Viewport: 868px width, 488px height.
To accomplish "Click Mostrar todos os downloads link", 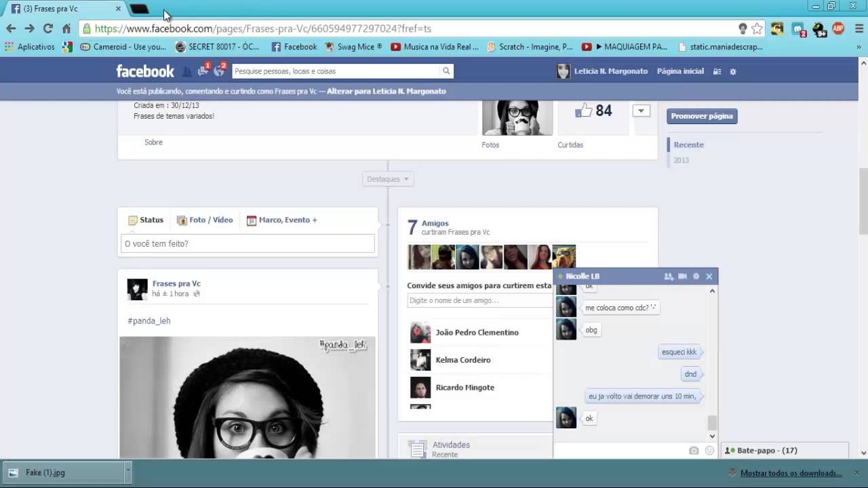I will click(x=791, y=473).
